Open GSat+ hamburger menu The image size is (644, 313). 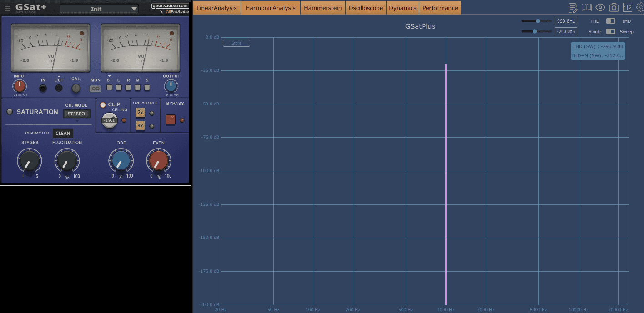(7, 8)
